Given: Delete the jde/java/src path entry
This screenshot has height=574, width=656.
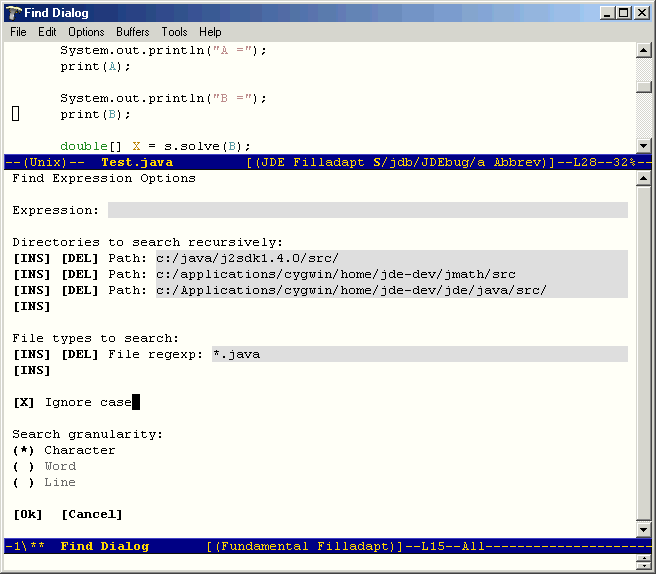Looking at the screenshot, I should coord(79,290).
